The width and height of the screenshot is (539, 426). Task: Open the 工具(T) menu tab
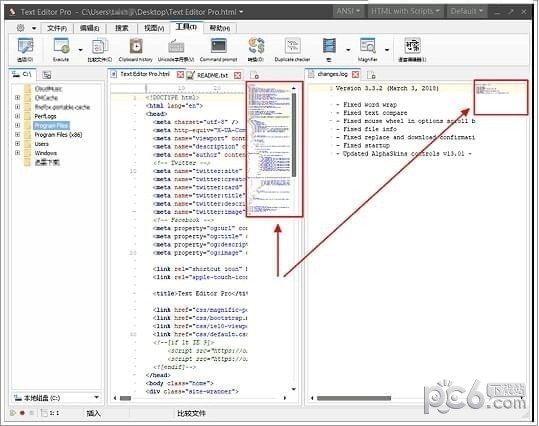point(186,27)
